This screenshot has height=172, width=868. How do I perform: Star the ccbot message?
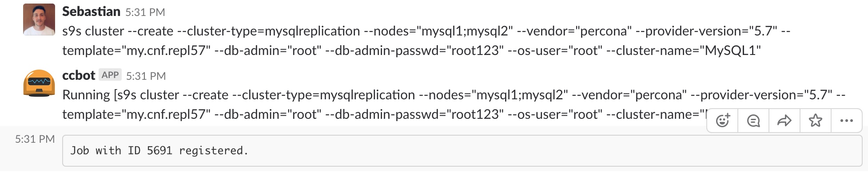(816, 121)
